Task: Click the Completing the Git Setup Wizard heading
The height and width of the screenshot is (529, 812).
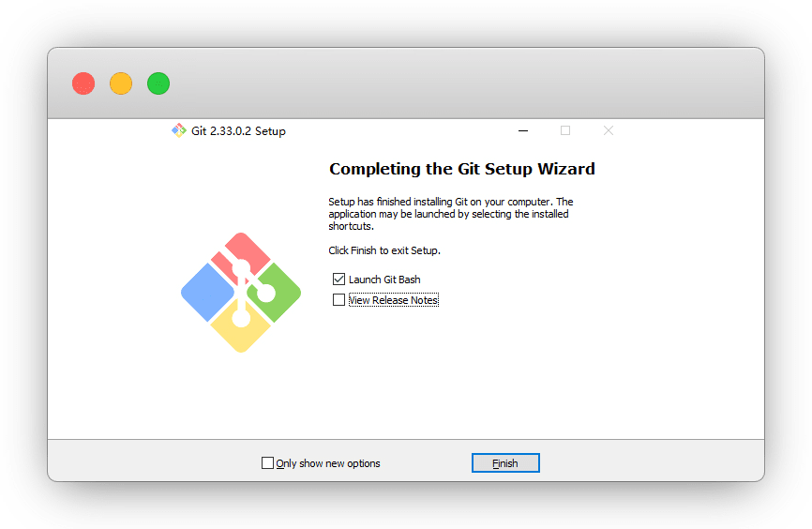Action: click(x=461, y=170)
